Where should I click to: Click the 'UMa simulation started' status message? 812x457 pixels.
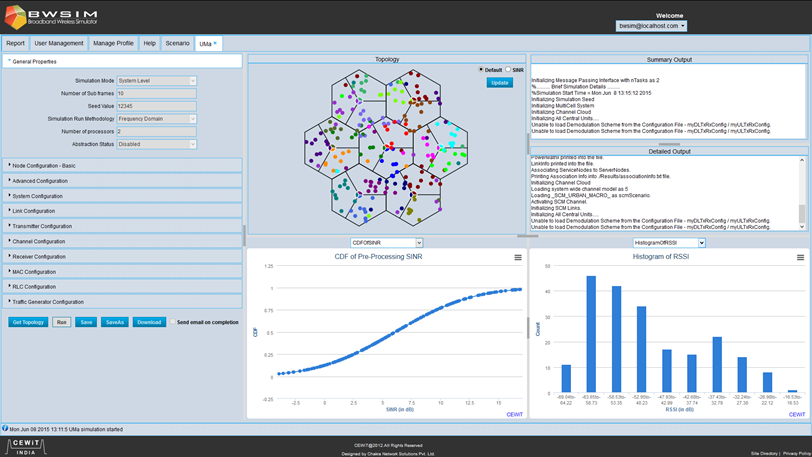tap(66, 429)
